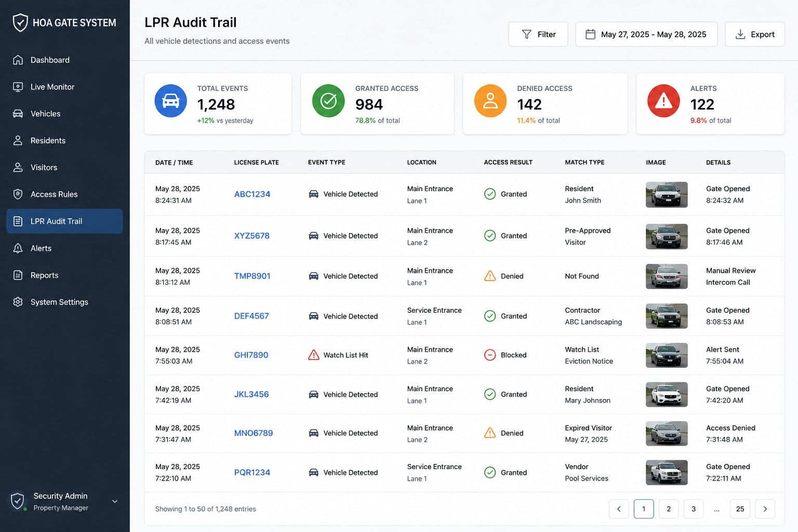Select page 1 in pagination

[x=644, y=509]
